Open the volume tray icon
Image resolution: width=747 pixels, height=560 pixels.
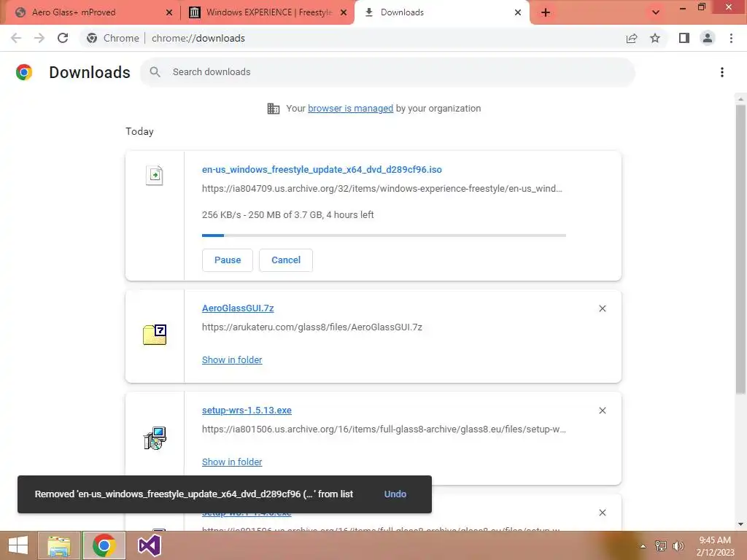click(x=678, y=546)
